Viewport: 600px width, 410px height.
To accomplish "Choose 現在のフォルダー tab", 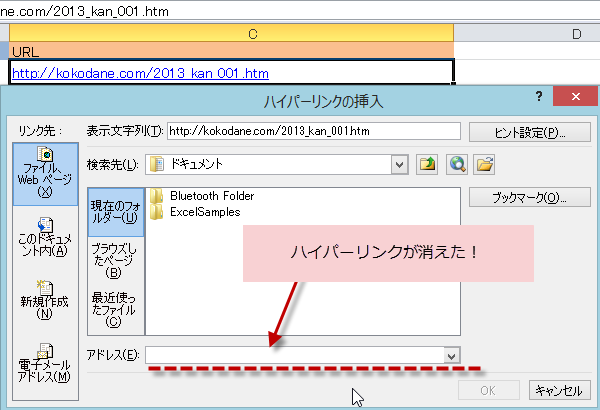I will (116, 212).
